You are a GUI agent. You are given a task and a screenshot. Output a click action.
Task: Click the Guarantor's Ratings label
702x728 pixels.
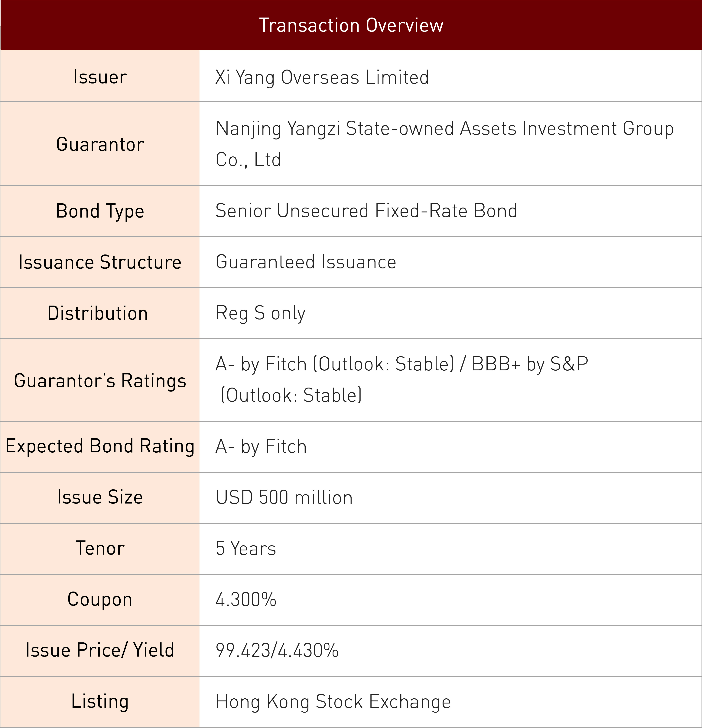tap(100, 381)
